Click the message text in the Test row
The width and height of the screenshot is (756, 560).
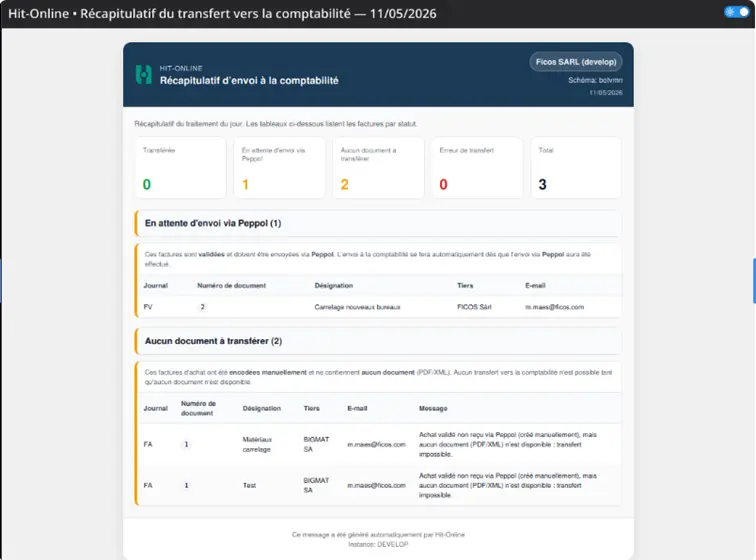(x=508, y=485)
